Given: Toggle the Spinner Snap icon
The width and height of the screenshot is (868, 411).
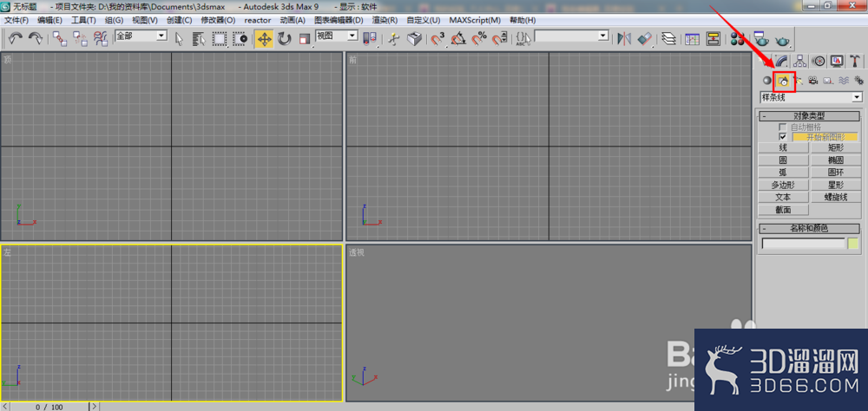Looking at the screenshot, I should pos(500,39).
